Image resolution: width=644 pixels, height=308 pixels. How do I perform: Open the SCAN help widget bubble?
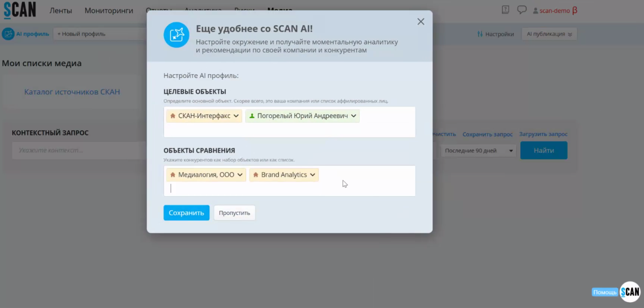point(630,292)
